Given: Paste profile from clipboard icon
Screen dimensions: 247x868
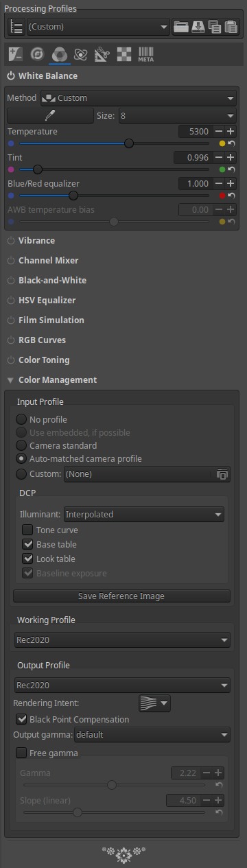Looking at the screenshot, I should (x=231, y=27).
